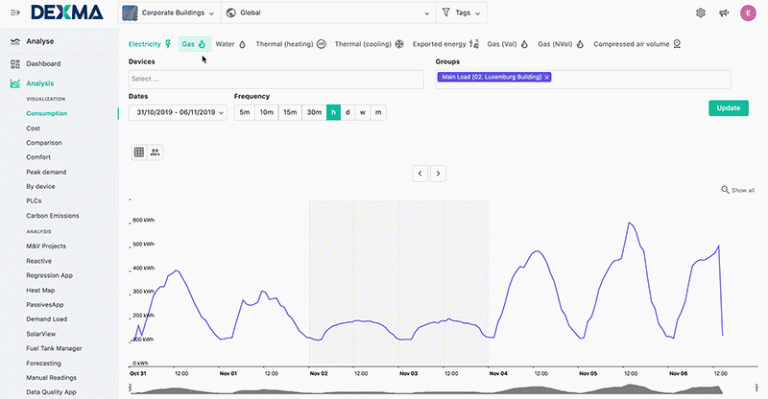Viewport: 768px width, 399px height.
Task: Open Regression App link
Action: click(x=49, y=276)
